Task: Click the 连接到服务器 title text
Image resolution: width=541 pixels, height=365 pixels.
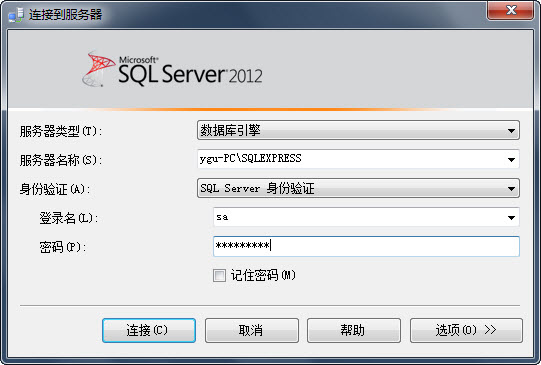Action: (66, 14)
